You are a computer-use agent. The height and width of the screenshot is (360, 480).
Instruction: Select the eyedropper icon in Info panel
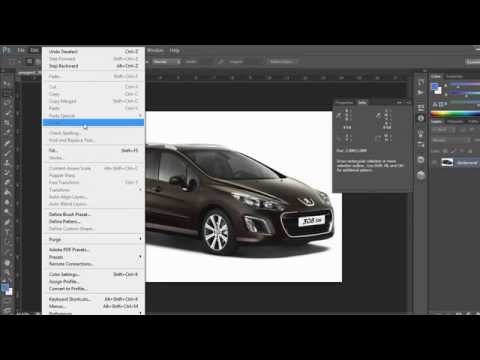[339, 116]
